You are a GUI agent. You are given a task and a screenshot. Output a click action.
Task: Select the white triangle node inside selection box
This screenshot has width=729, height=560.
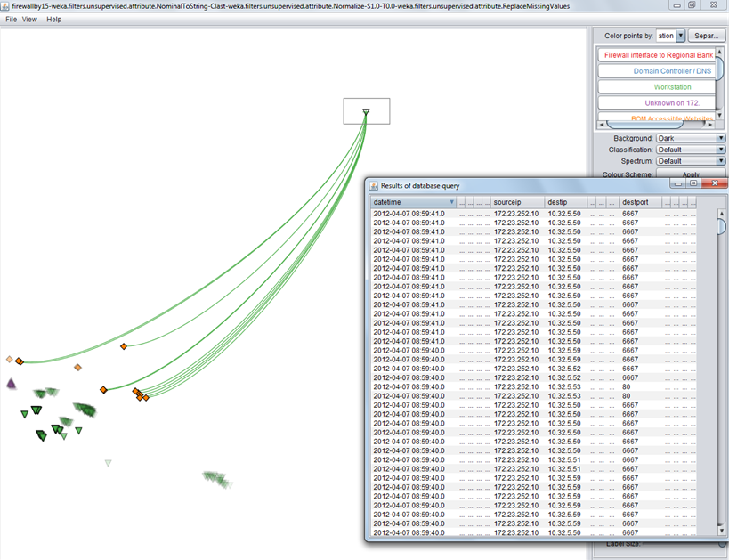tap(366, 111)
